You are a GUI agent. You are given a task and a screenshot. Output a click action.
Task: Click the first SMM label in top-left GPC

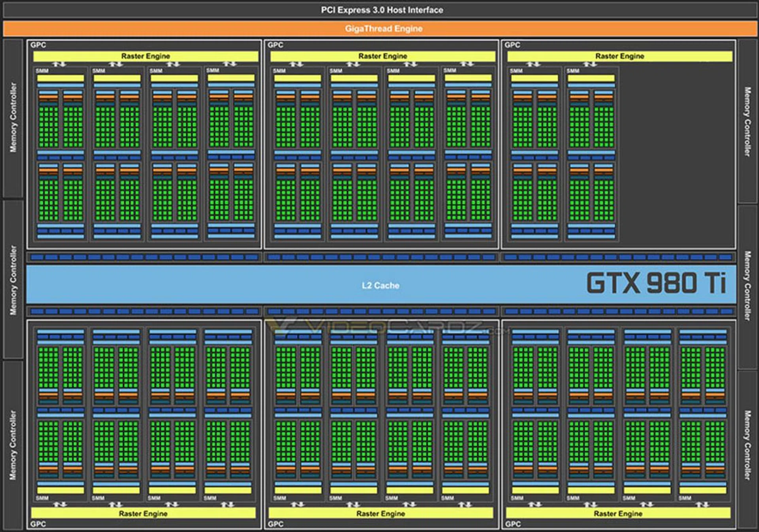point(42,71)
